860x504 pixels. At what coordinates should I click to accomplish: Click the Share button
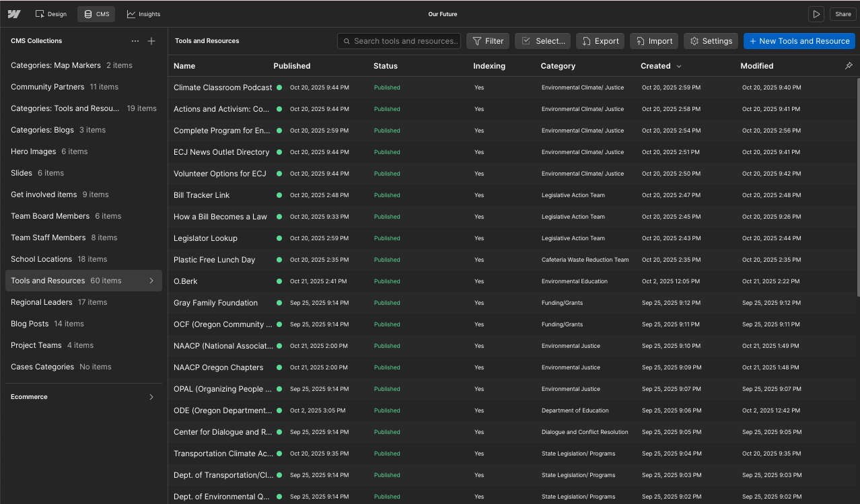point(843,14)
